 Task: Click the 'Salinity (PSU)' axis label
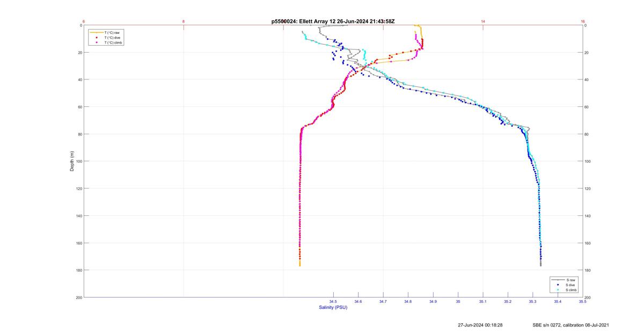click(333, 307)
